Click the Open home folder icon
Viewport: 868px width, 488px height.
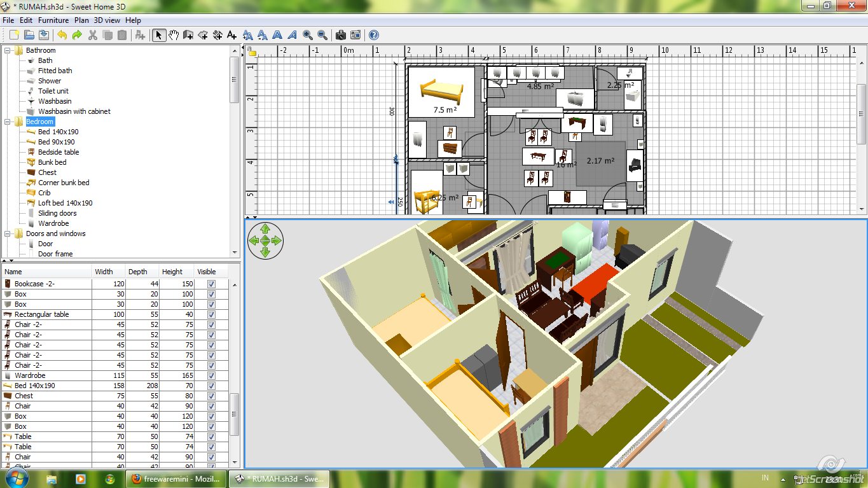(x=29, y=35)
